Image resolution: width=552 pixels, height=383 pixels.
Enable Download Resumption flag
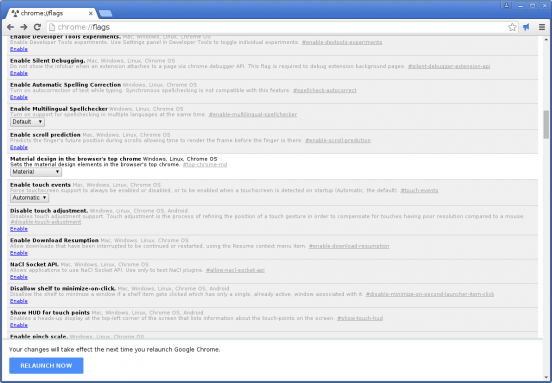point(19,253)
